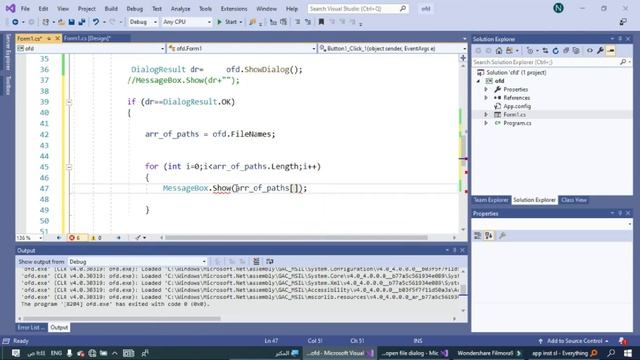Expand the Program.cs node

pos(486,123)
